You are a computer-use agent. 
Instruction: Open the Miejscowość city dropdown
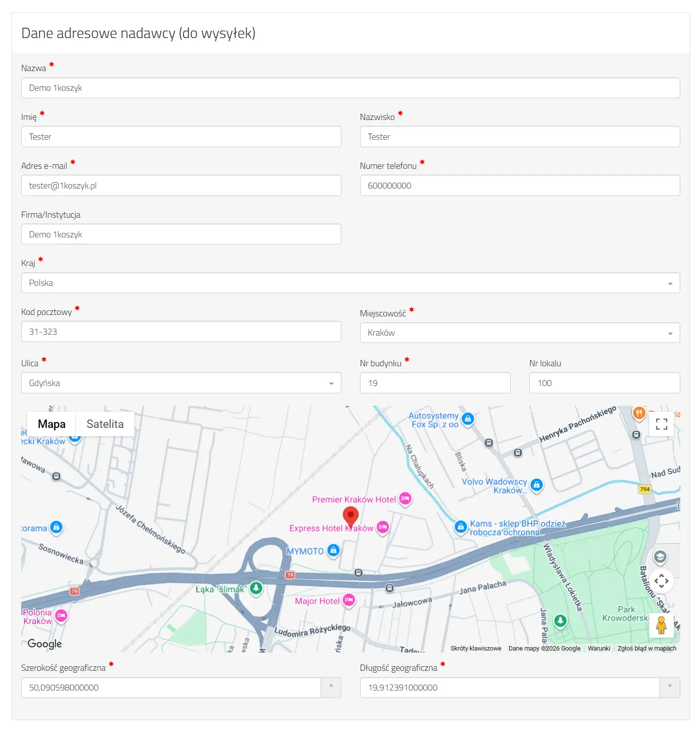[x=520, y=333]
